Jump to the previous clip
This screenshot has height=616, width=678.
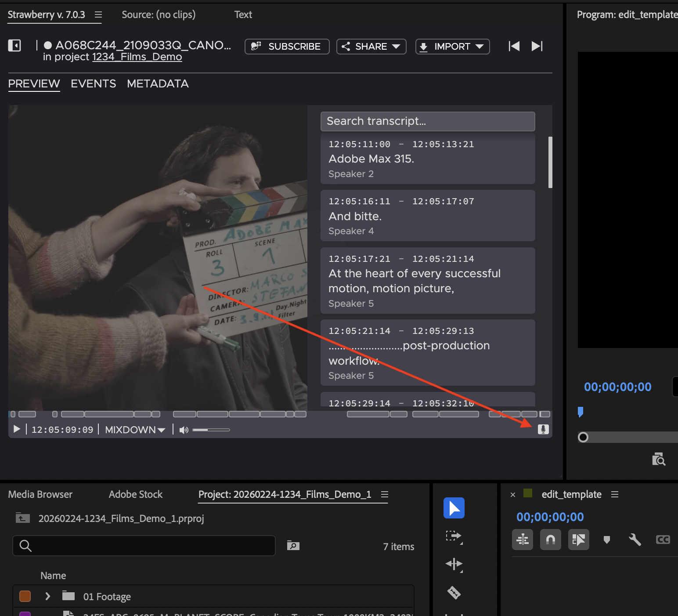(x=514, y=46)
